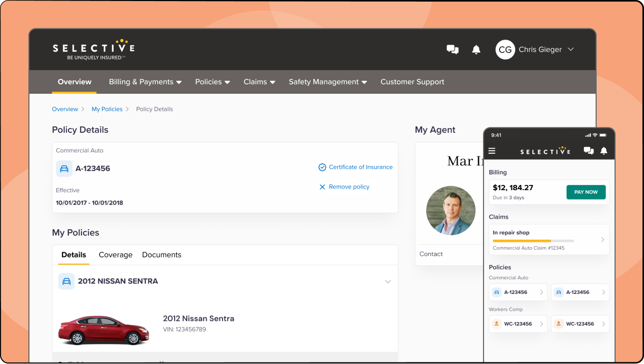The height and width of the screenshot is (364, 644).
Task: Tap the chat icon in mobile header
Action: click(x=589, y=151)
